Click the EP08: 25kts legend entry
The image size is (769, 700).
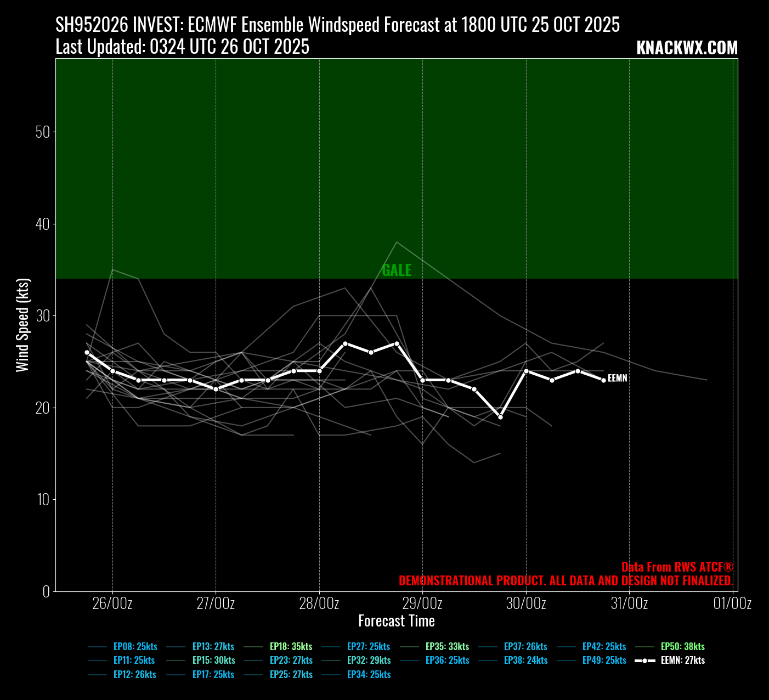point(135,647)
